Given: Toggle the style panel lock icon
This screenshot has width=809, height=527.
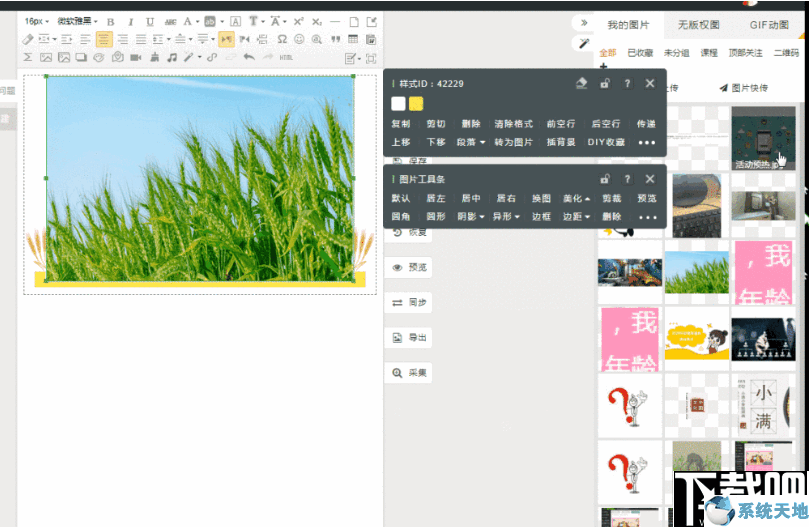Looking at the screenshot, I should point(605,83).
